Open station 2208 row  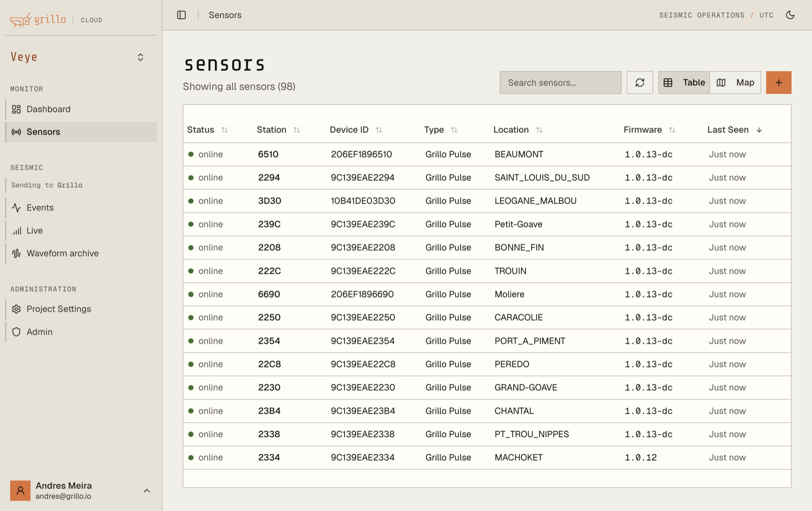(487, 248)
